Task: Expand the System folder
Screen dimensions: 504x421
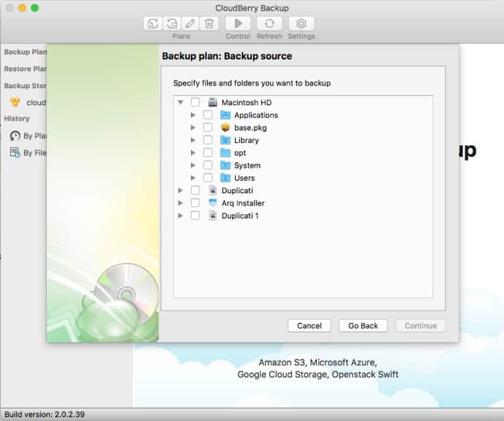Action: (x=193, y=165)
